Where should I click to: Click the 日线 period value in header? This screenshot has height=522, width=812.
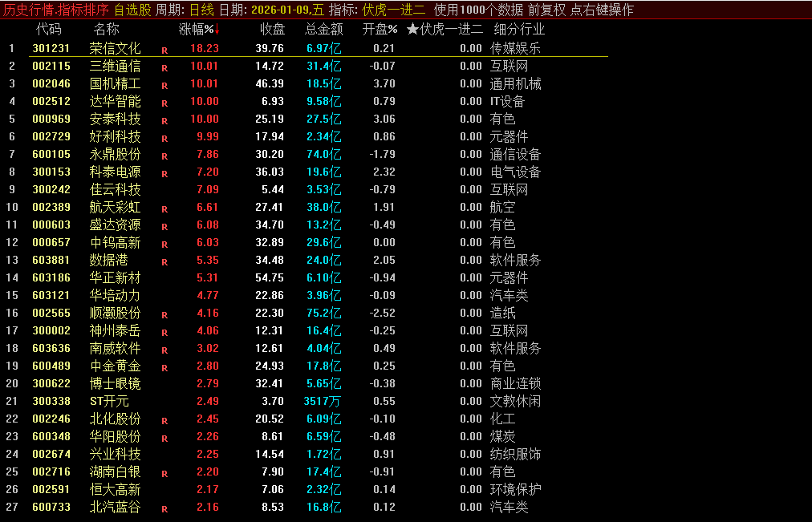tap(202, 10)
